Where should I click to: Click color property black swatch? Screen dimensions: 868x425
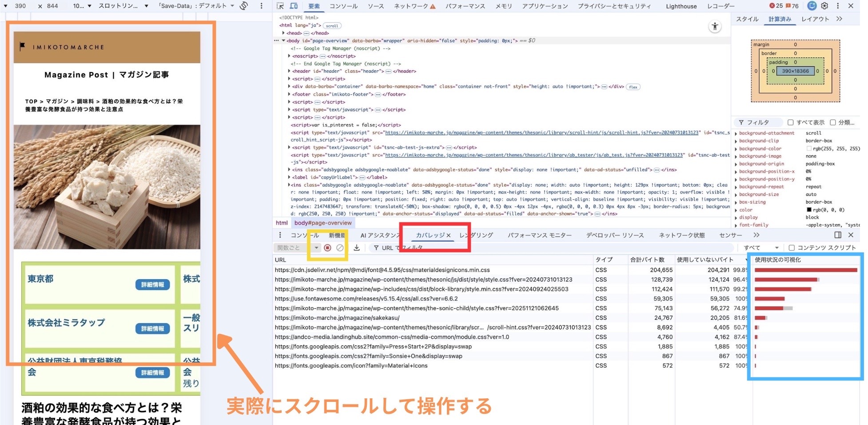click(809, 210)
